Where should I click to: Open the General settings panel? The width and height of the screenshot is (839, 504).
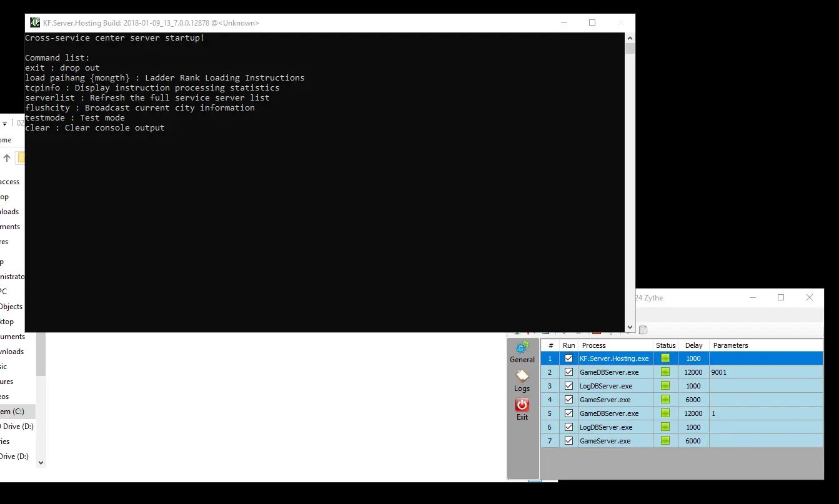[522, 352]
